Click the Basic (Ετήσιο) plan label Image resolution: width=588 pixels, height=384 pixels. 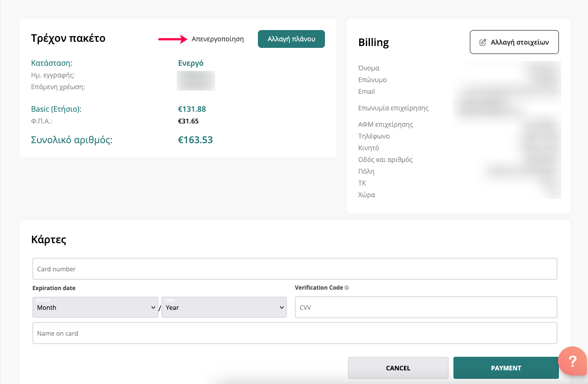click(56, 109)
